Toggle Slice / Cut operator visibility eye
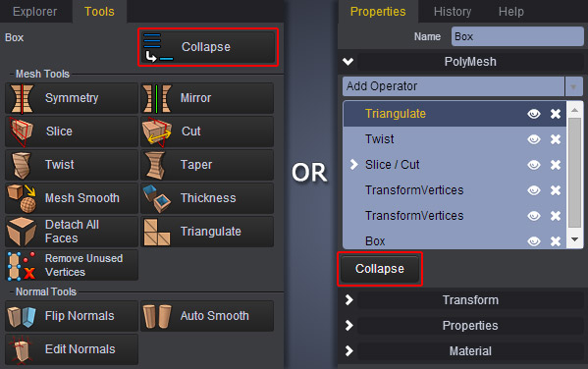This screenshot has width=588, height=369. tap(534, 165)
